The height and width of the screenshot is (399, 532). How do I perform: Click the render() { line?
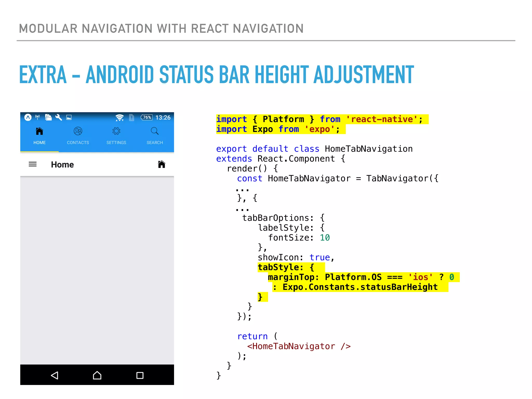[x=252, y=169]
